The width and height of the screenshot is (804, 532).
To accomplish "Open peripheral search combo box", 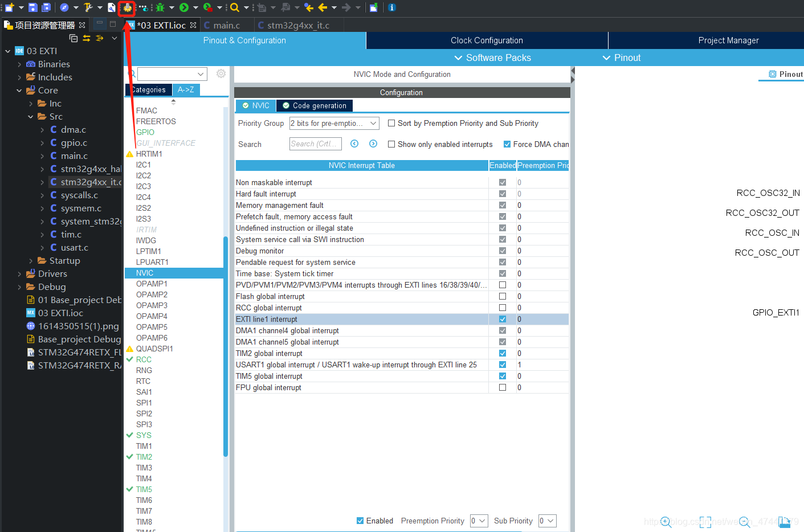I will pyautogui.click(x=172, y=74).
